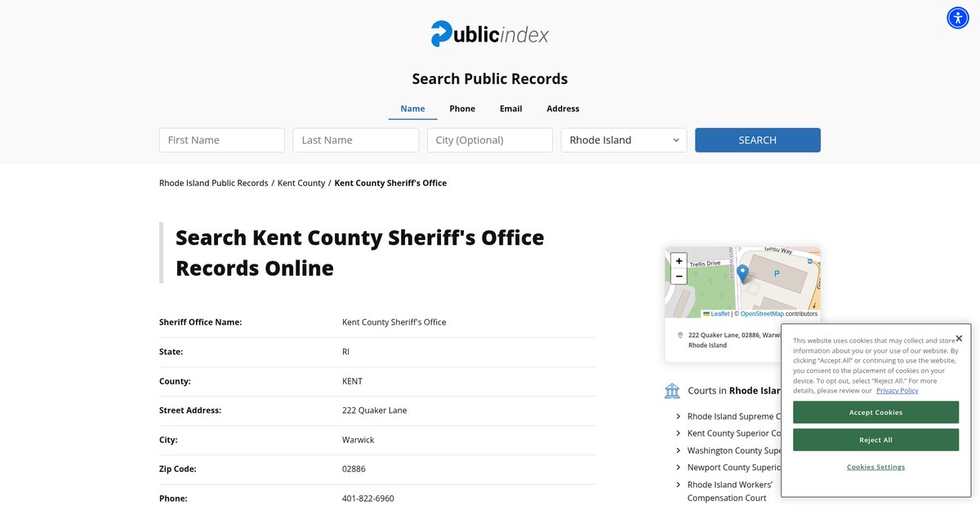Open the accessibility options icon
Screen dimensions: 980x506
point(957,18)
